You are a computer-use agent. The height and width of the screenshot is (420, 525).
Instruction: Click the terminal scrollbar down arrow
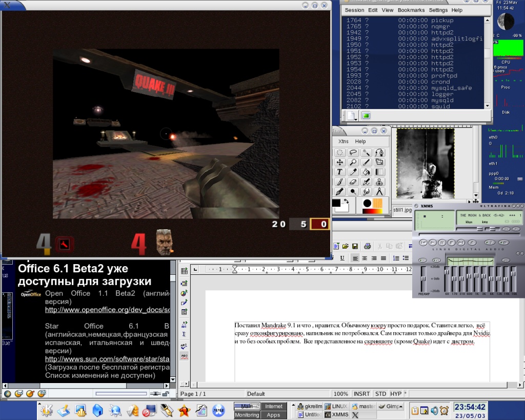pos(487,106)
